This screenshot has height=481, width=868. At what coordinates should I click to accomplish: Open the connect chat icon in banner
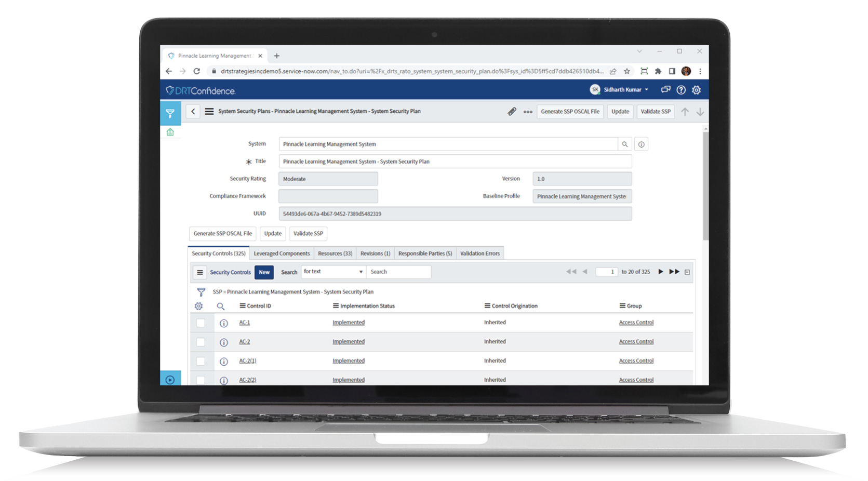(x=665, y=90)
